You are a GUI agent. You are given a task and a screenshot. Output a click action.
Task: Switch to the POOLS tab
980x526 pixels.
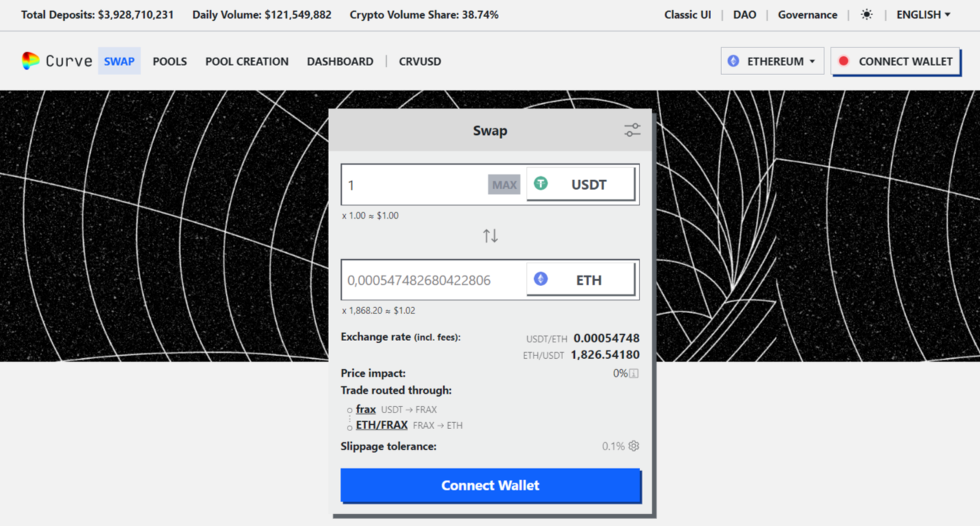click(169, 61)
